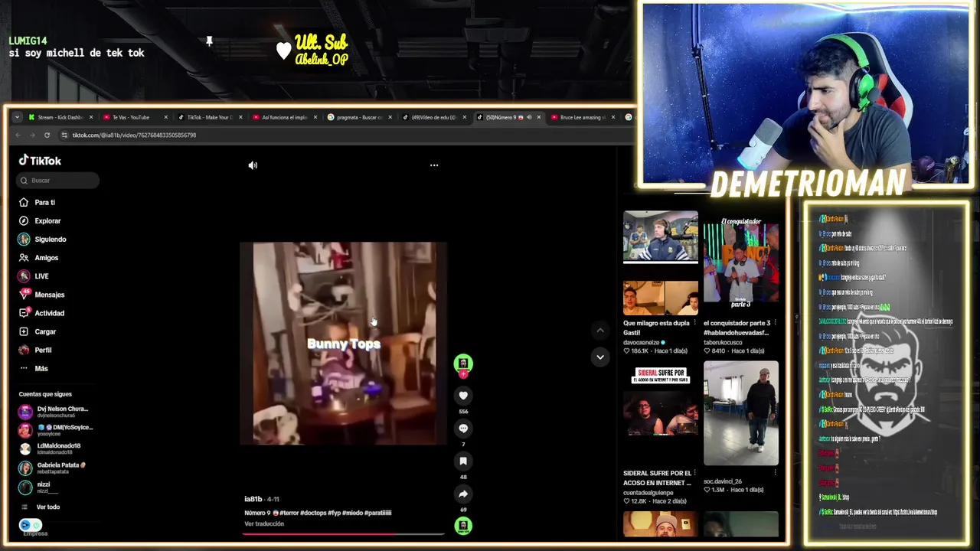Image resolution: width=980 pixels, height=551 pixels.
Task: Click #miedo hashtag
Action: 352,513
